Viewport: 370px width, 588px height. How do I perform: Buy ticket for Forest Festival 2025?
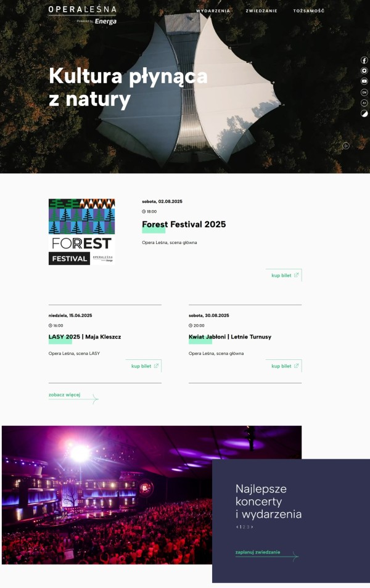pyautogui.click(x=284, y=276)
